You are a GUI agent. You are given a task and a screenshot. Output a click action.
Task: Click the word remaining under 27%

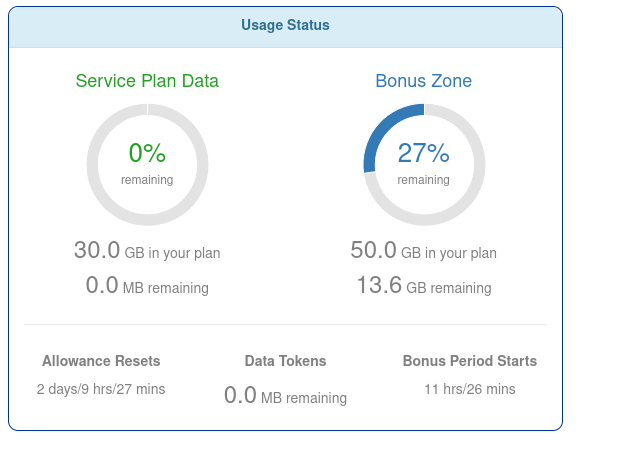coord(423,180)
